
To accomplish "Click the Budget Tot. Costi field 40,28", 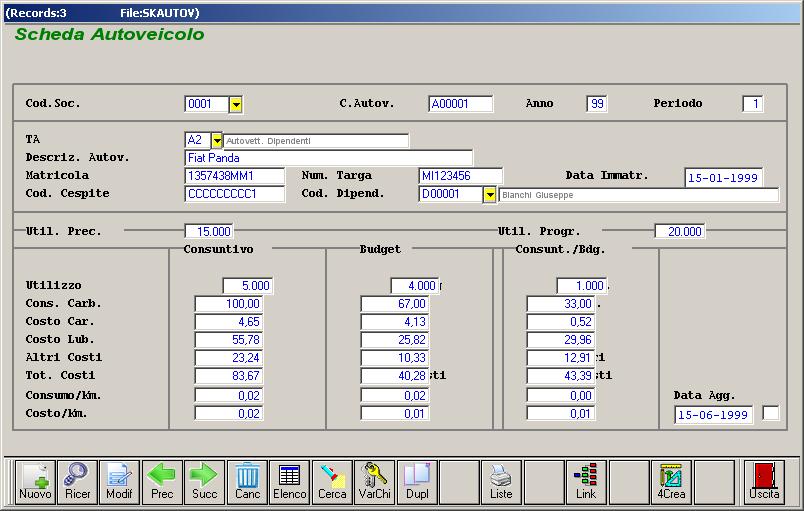I will click(x=395, y=376).
